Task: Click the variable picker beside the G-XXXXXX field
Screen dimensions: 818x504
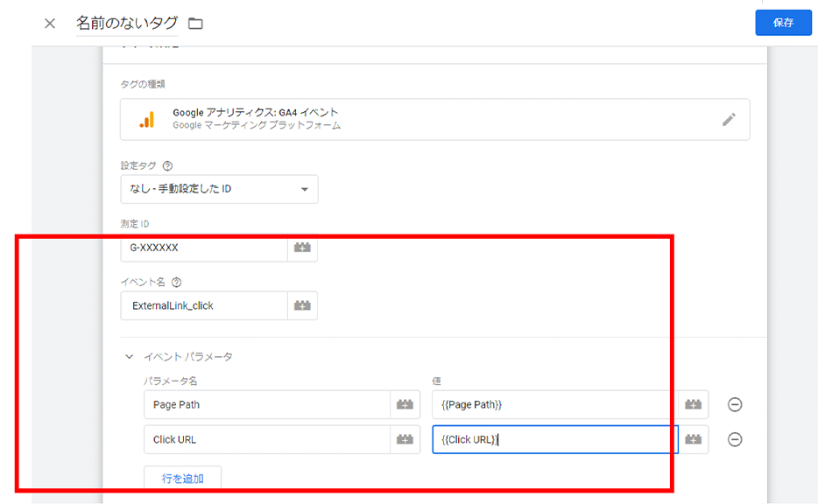Action: tap(302, 248)
